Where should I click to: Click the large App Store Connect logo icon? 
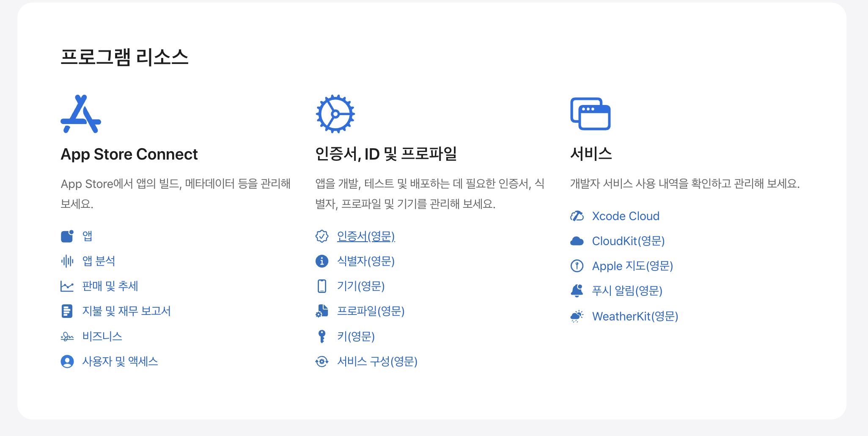click(x=81, y=114)
